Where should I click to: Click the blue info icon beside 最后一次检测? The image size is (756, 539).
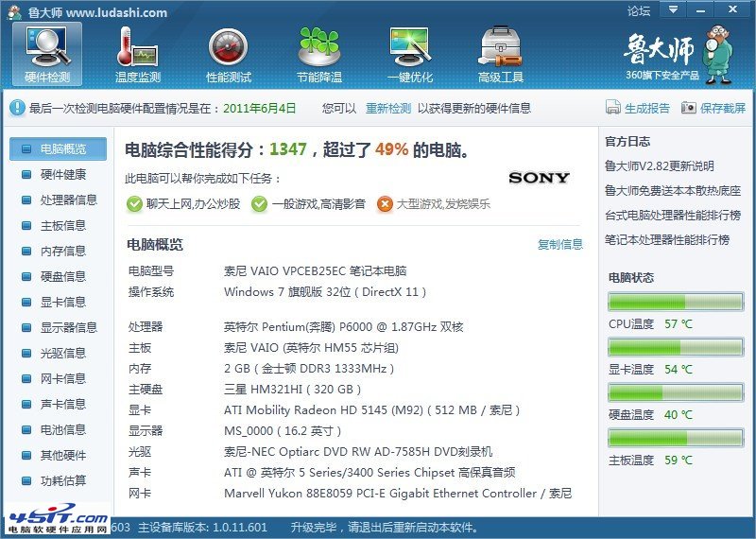coord(17,108)
